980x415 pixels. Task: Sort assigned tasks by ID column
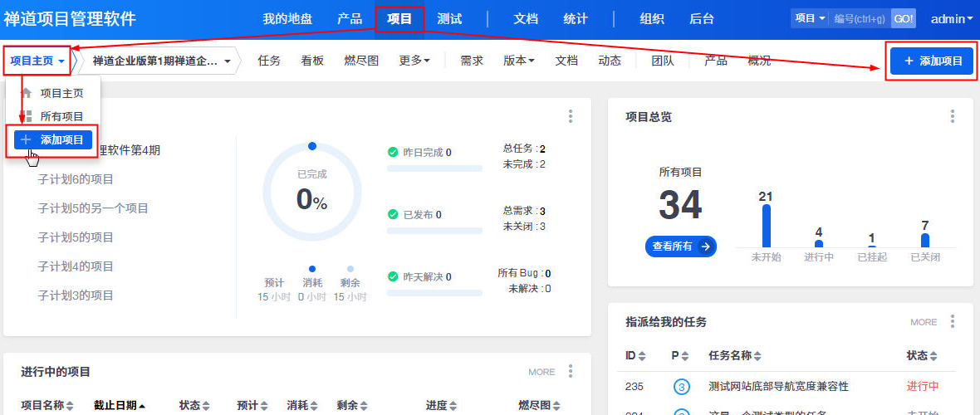[x=635, y=355]
